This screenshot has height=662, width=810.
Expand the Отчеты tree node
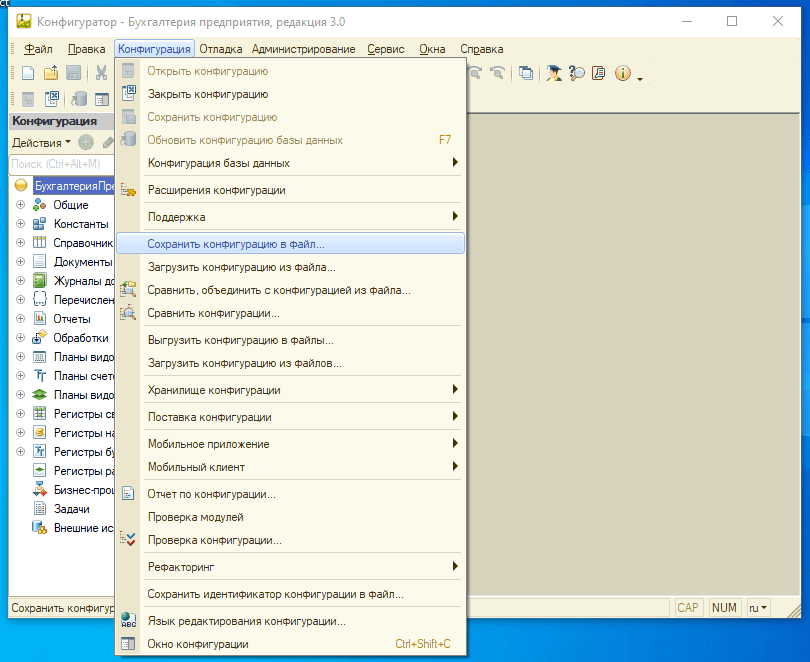(19, 319)
